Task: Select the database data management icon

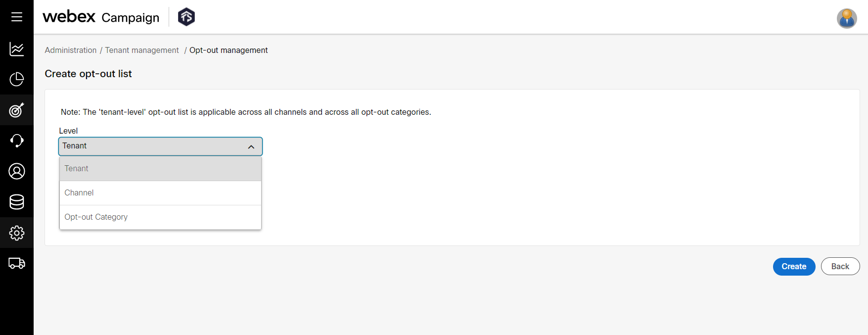Action: tap(16, 202)
